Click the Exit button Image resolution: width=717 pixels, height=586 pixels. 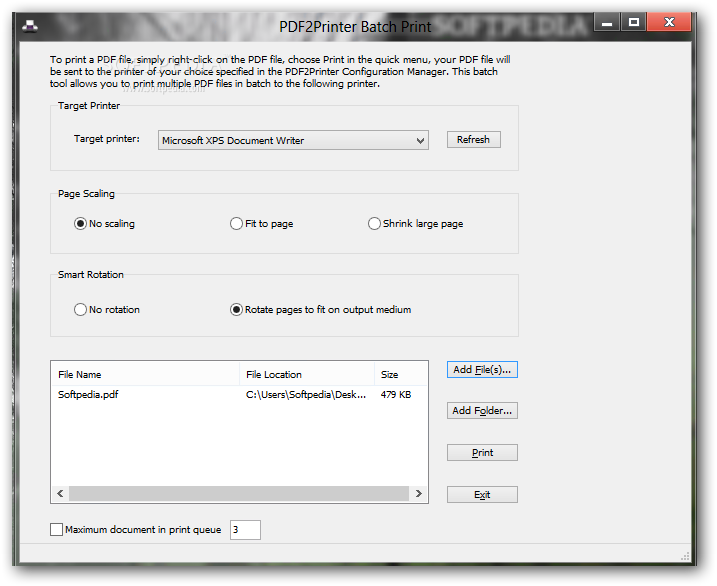[x=482, y=495]
